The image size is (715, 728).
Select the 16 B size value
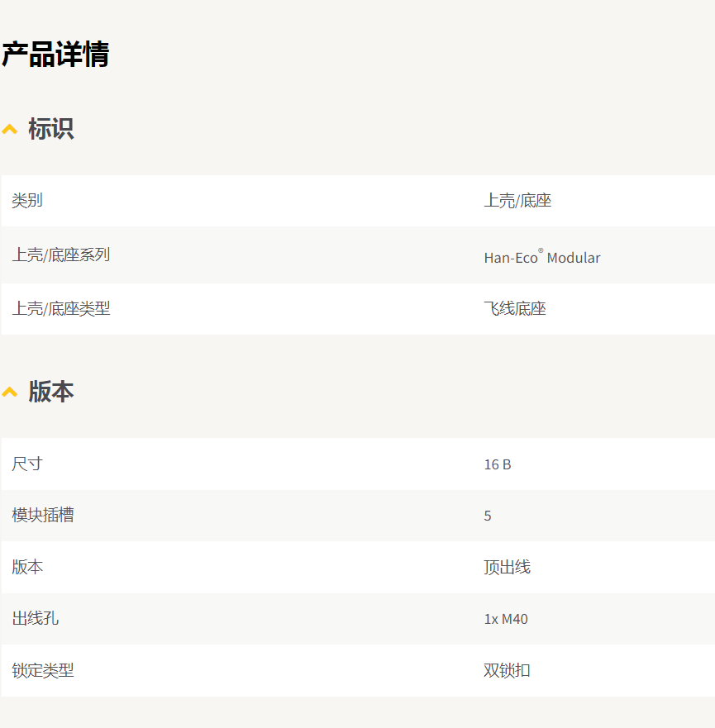click(498, 464)
